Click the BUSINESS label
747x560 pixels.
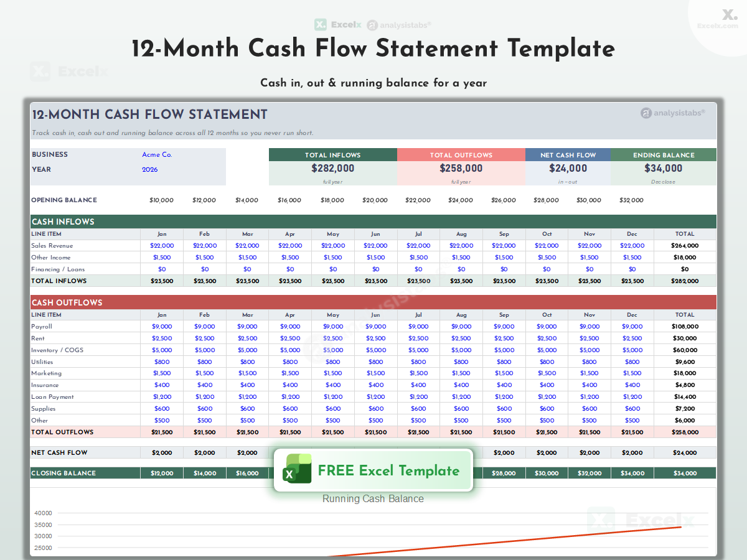[50, 155]
